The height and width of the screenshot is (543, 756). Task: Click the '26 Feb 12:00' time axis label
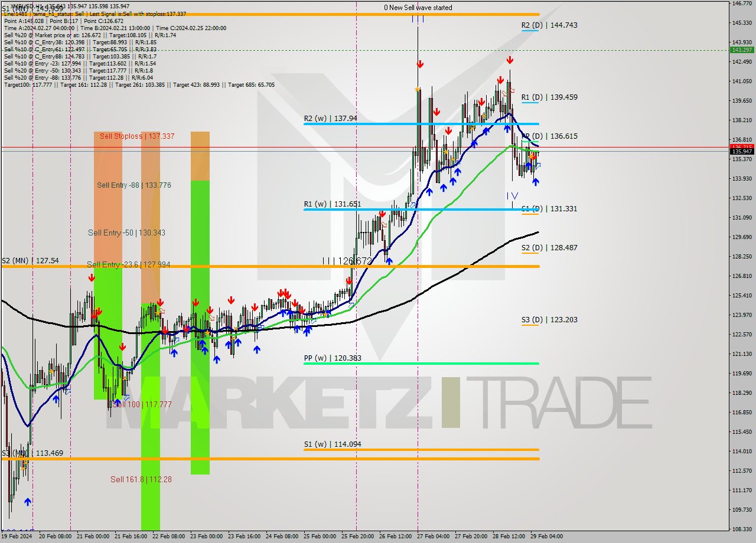tap(396, 537)
